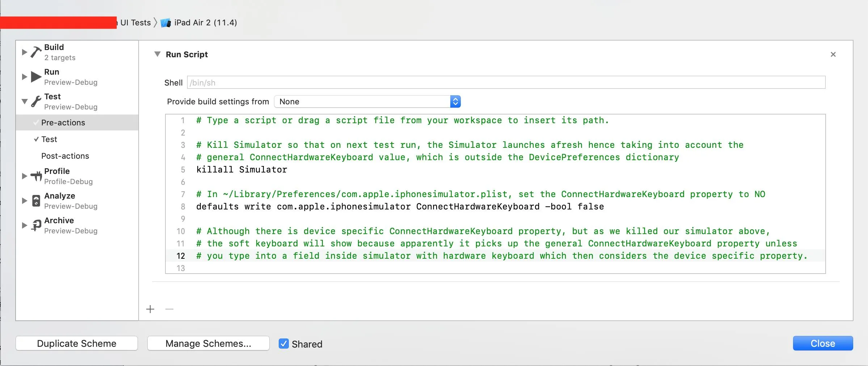Click the Test wrench icon
Screen dimensions: 868x366
(x=36, y=101)
